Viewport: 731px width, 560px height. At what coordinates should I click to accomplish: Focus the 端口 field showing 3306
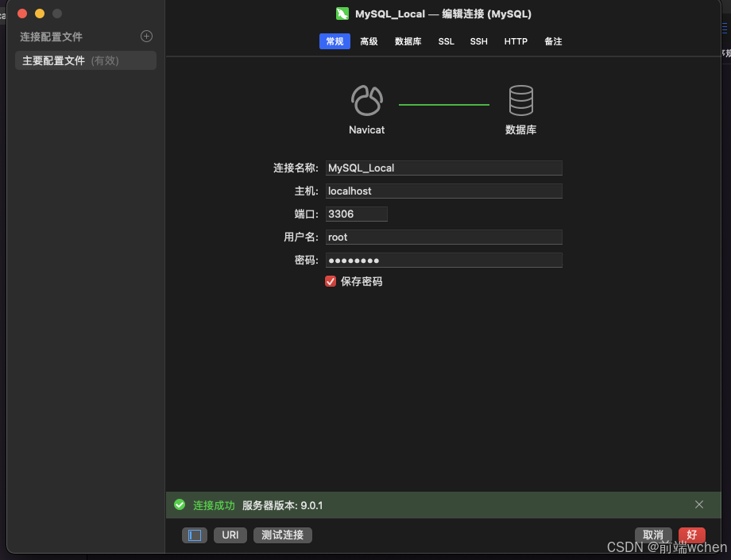(x=356, y=214)
